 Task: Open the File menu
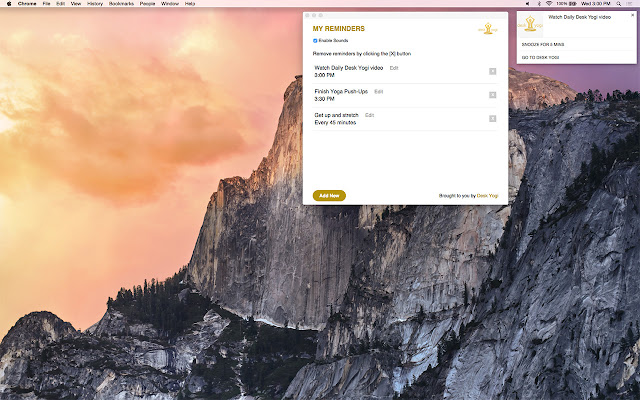click(x=47, y=4)
